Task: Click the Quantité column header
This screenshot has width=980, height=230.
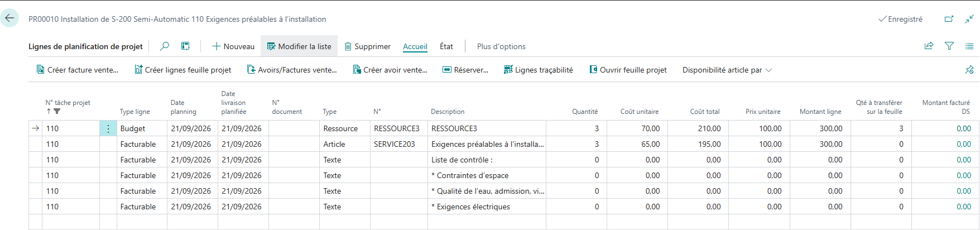Action: pyautogui.click(x=585, y=112)
